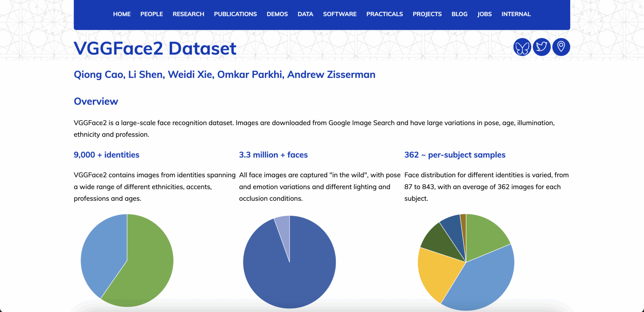This screenshot has height=312, width=644.
Task: Open the INTERNAL navigation link
Action: click(x=516, y=14)
